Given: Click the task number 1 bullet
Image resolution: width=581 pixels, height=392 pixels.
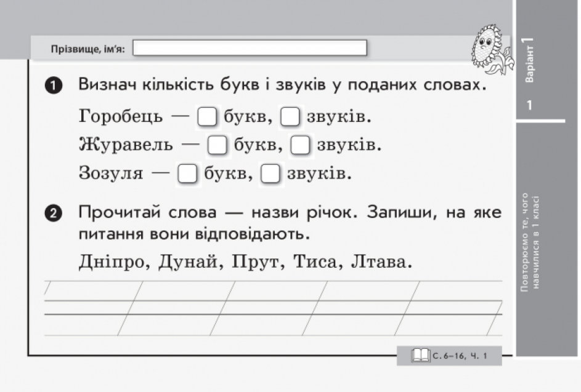Looking at the screenshot, I should pyautogui.click(x=54, y=86).
